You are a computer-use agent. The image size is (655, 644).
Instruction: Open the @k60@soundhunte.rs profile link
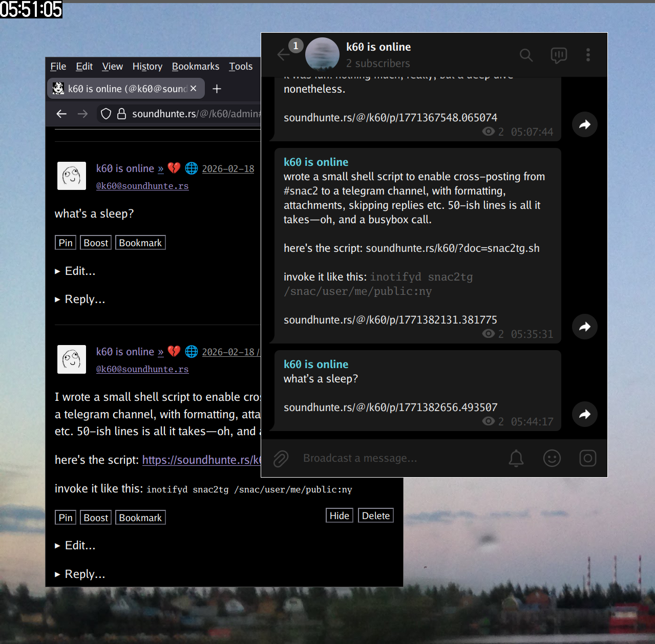coord(142,186)
